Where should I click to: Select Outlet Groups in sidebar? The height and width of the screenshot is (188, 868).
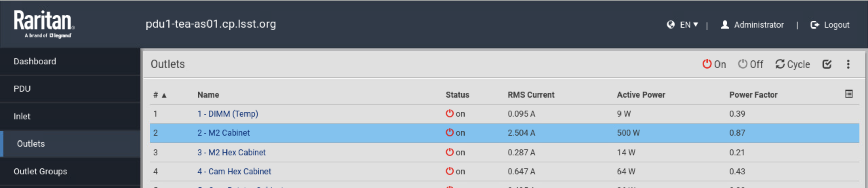[40, 171]
